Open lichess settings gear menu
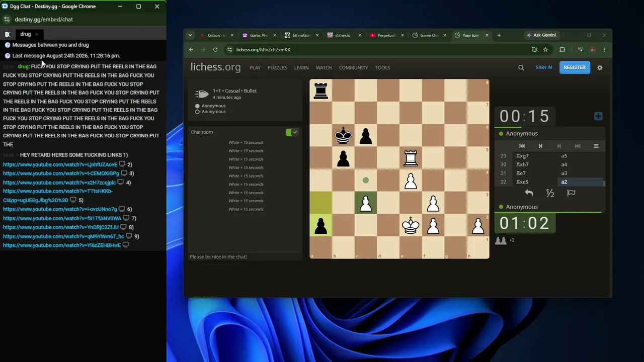Image resolution: width=644 pixels, height=362 pixels. [x=600, y=67]
